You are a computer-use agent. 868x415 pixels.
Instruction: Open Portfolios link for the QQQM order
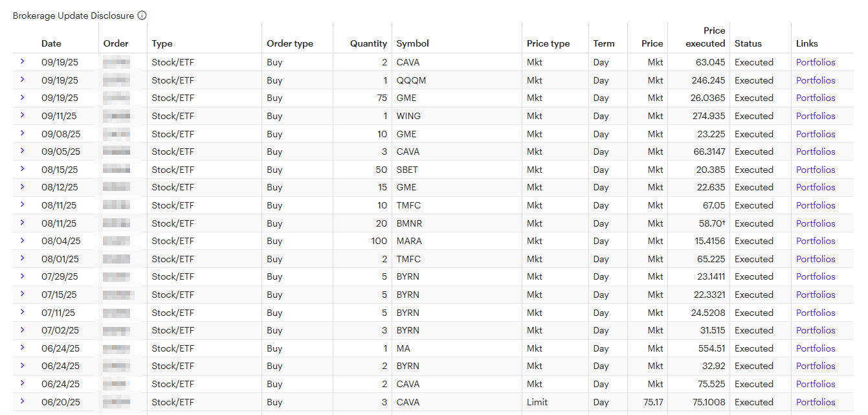pyautogui.click(x=816, y=80)
